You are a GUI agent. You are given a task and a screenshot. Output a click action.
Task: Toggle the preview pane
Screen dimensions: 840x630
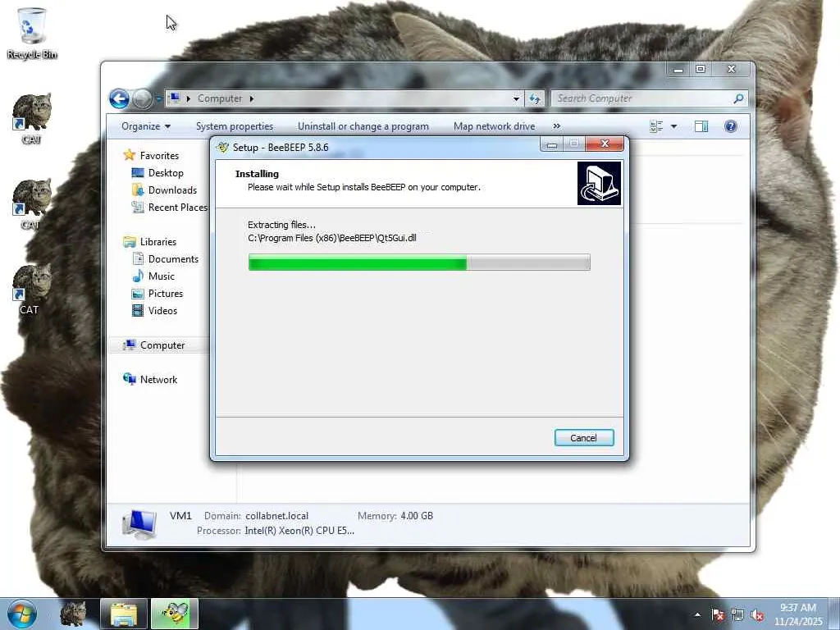[x=701, y=126]
